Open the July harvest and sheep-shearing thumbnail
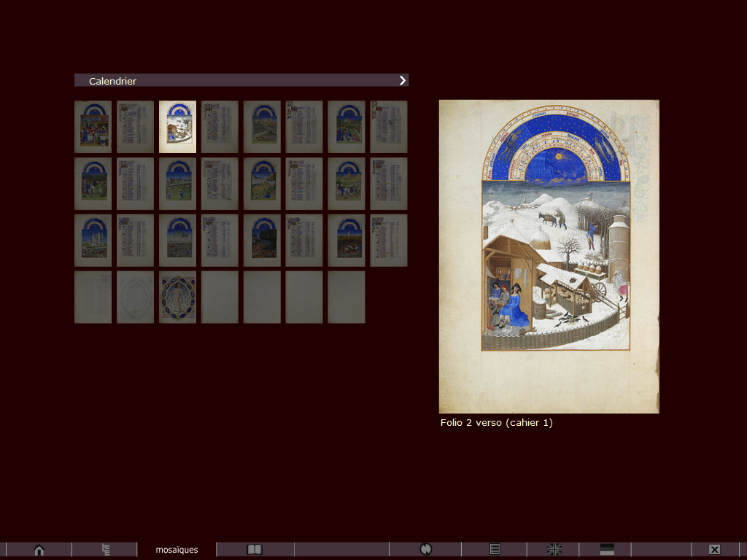This screenshot has width=747, height=560. [262, 184]
